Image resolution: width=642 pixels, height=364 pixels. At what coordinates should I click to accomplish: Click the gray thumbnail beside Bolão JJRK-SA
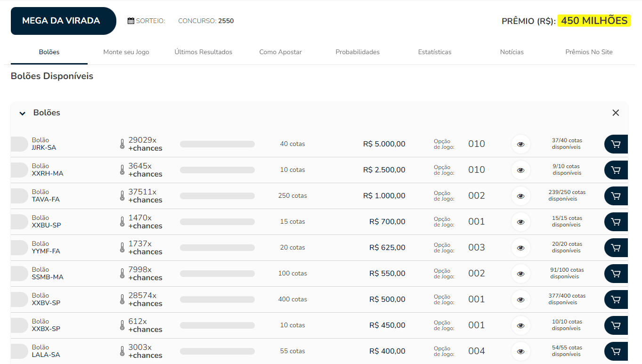(19, 144)
